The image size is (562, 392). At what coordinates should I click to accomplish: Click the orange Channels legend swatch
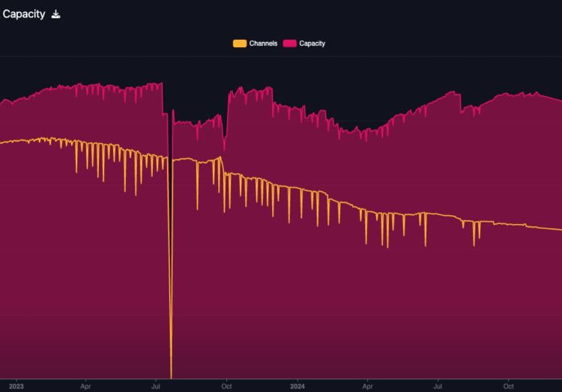[x=240, y=43]
